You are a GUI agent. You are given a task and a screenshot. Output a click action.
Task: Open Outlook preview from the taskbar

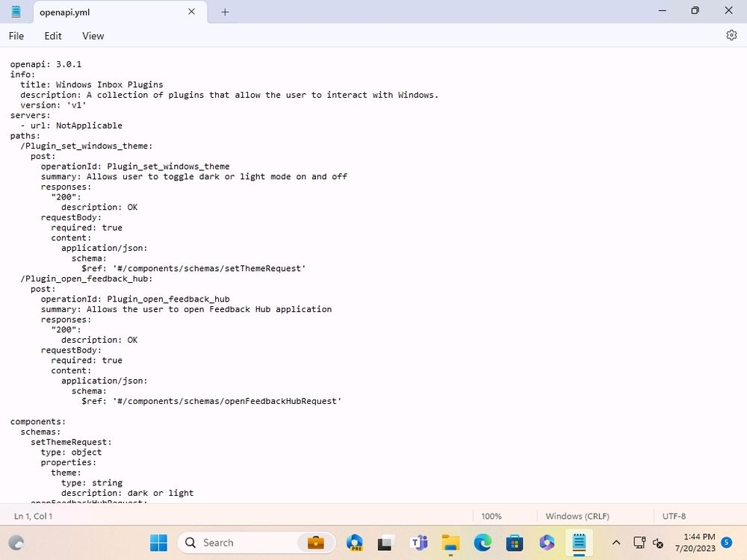coord(354,542)
